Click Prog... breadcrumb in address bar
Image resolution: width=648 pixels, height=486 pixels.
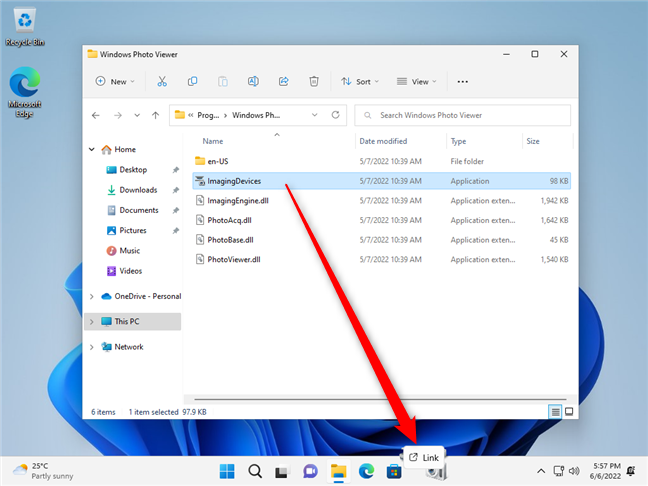point(208,115)
